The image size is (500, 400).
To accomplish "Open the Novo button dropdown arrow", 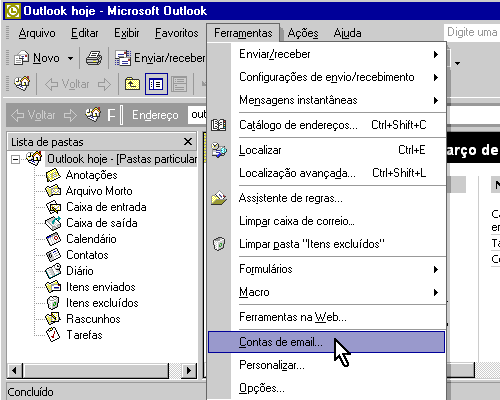I will [70, 58].
